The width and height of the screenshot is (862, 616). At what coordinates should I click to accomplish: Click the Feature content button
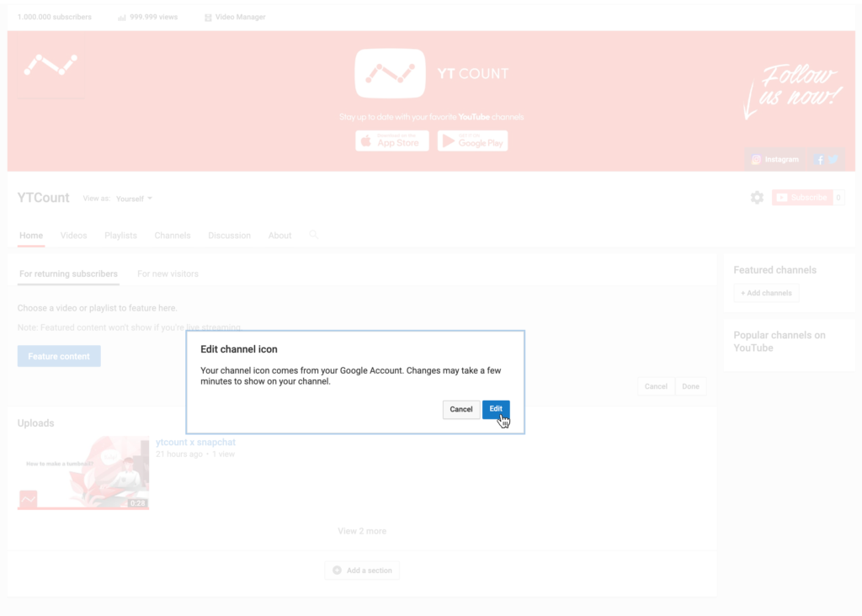point(59,356)
